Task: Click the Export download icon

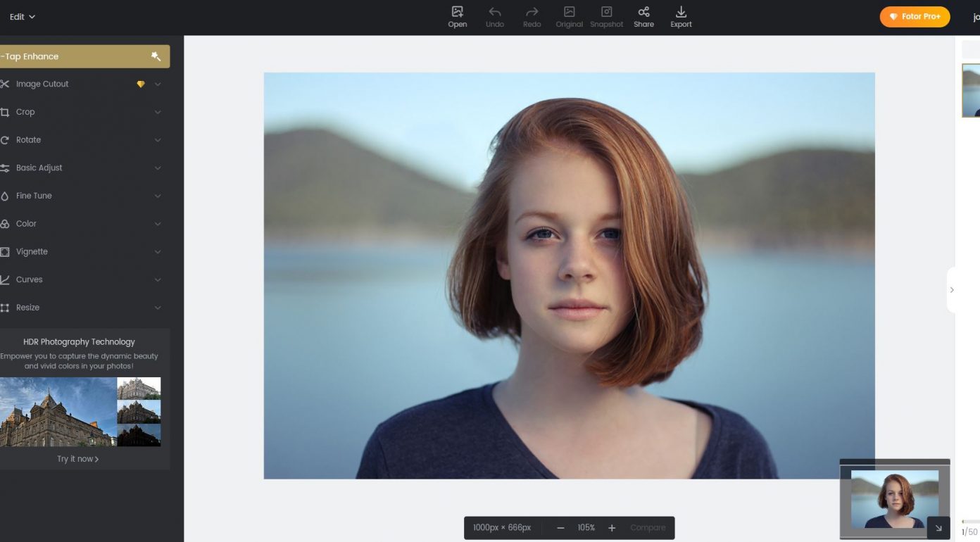Action: coord(681,12)
